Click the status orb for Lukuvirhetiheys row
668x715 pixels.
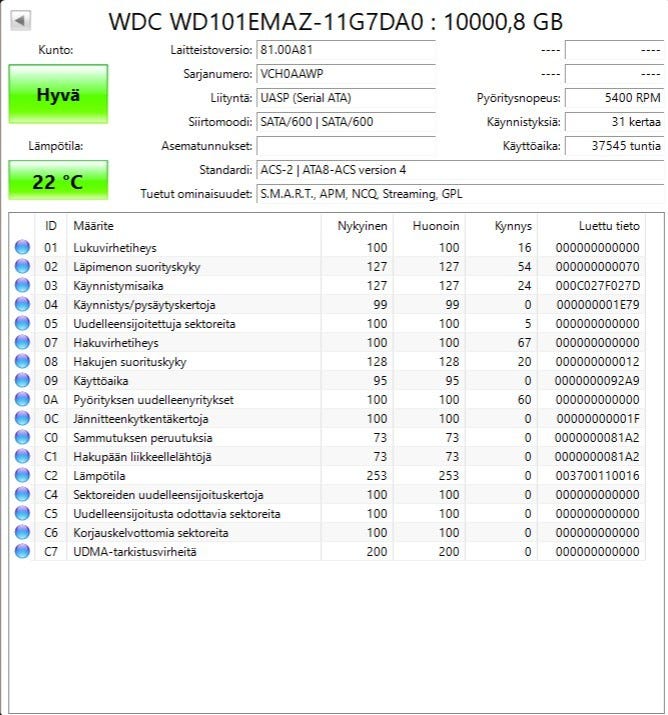22,247
